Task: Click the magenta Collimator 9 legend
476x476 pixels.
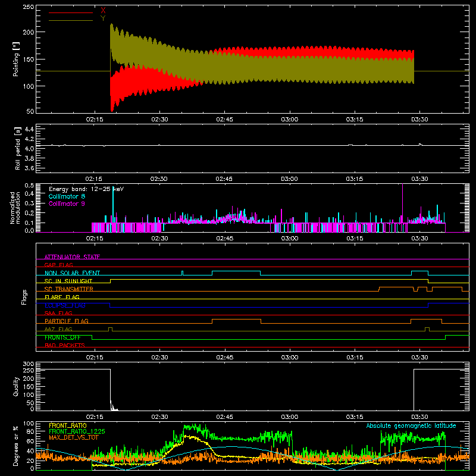Action: (x=67, y=203)
